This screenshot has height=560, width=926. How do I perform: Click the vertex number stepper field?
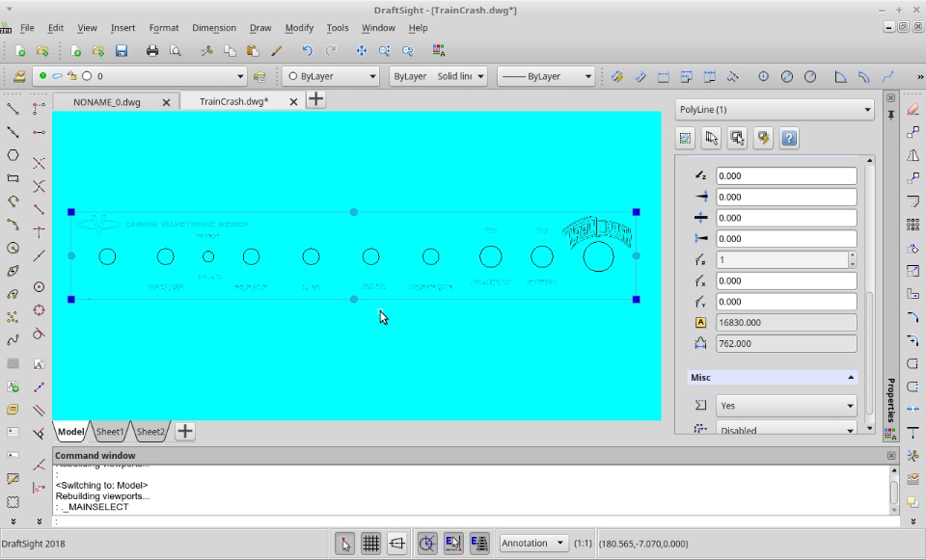coord(787,259)
